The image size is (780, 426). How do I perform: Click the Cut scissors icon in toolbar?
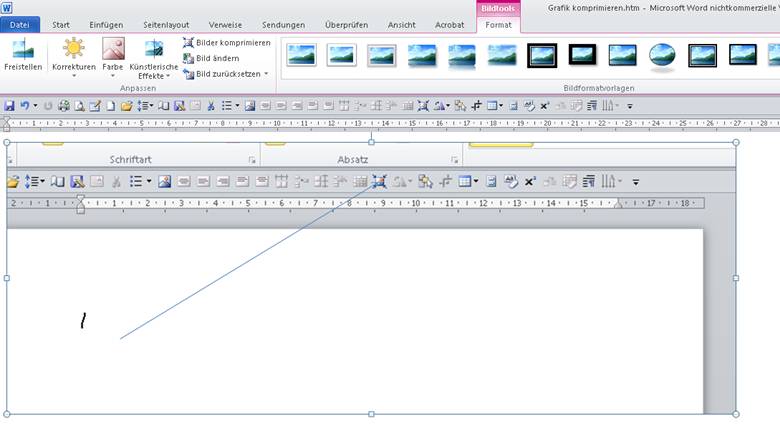[211, 105]
